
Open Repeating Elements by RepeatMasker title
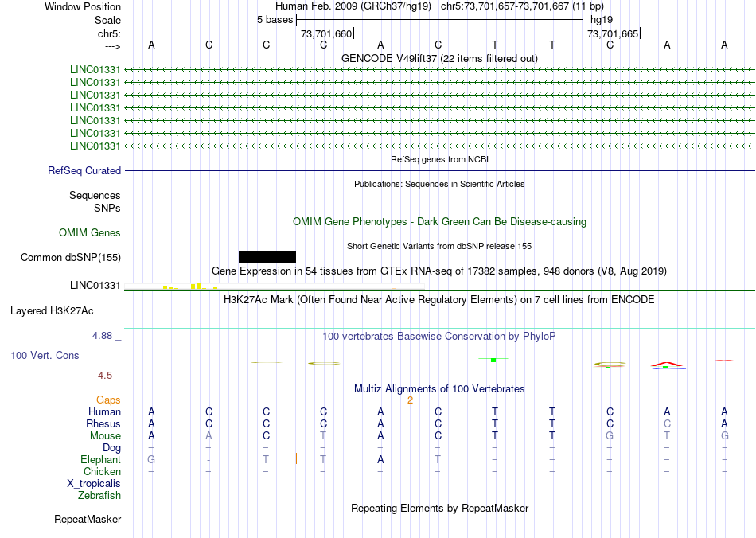(439, 508)
